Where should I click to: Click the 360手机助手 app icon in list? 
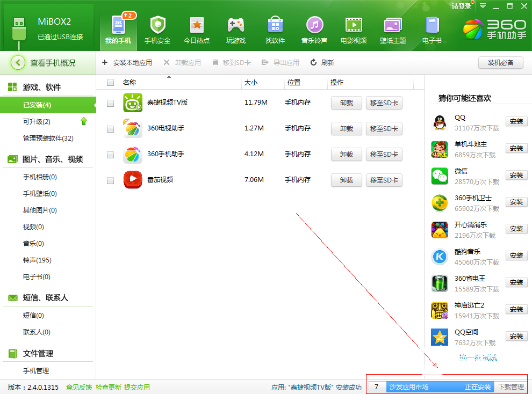click(133, 154)
